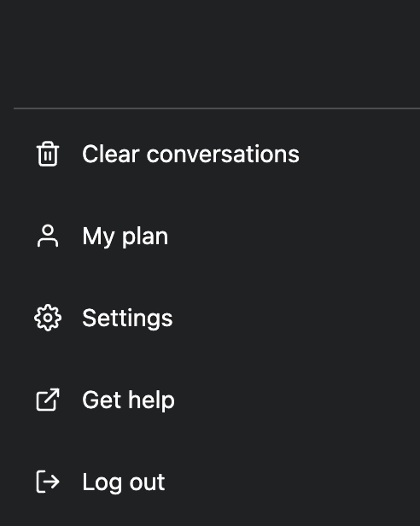
Task: Choose Get help in the menu
Action: tap(217, 400)
